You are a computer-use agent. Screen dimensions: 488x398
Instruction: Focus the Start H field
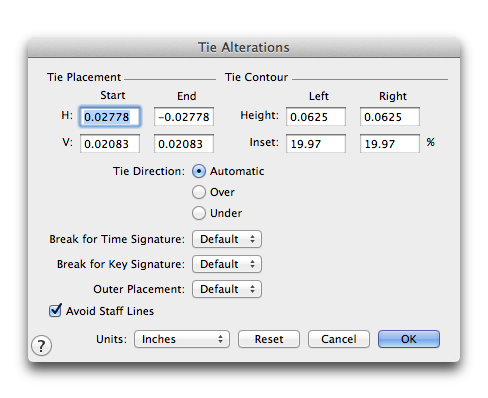tap(110, 117)
